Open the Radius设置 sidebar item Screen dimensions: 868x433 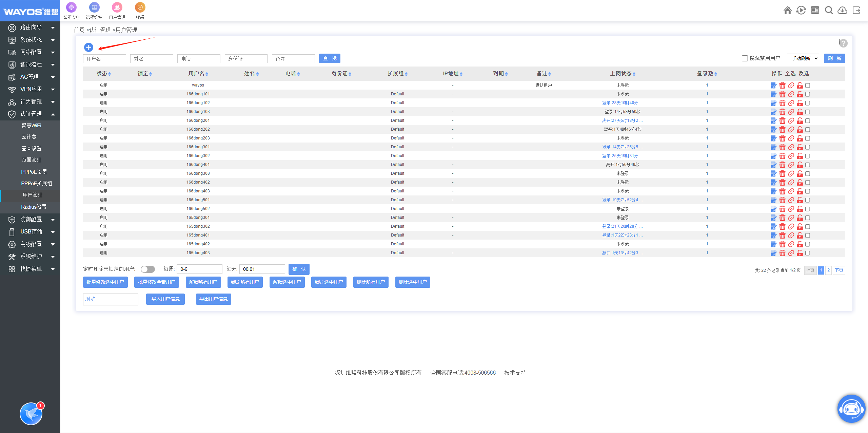[34, 207]
